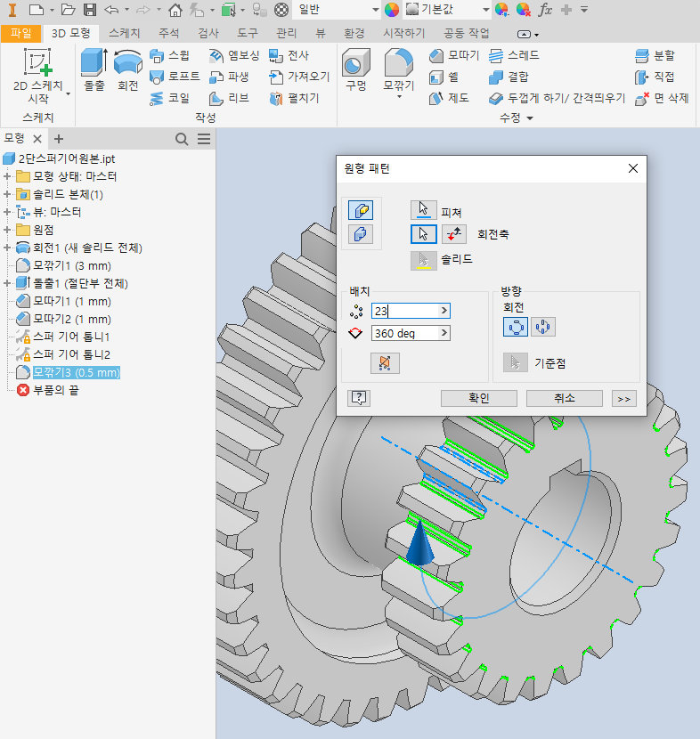Screen dimensions: 700x739
Task: Flip the rotation axis direction
Action: [x=454, y=234]
